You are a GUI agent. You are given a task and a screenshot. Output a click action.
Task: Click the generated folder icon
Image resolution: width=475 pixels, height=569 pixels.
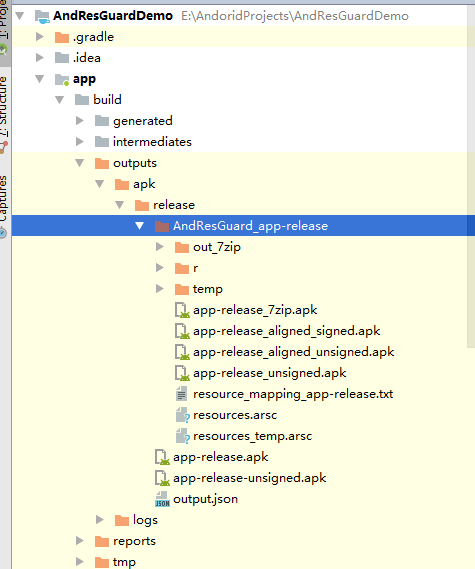coord(102,121)
